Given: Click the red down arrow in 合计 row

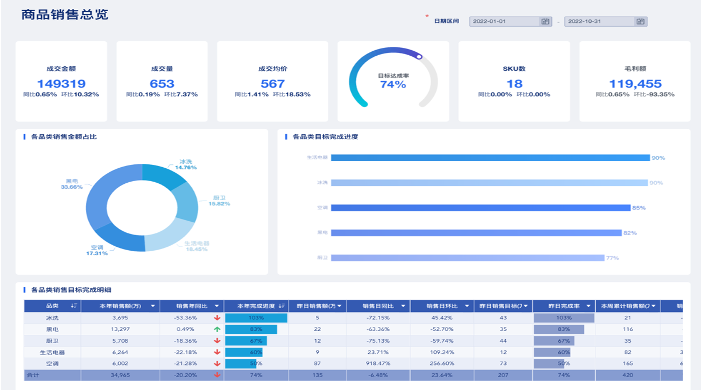Looking at the screenshot, I should 217,375.
